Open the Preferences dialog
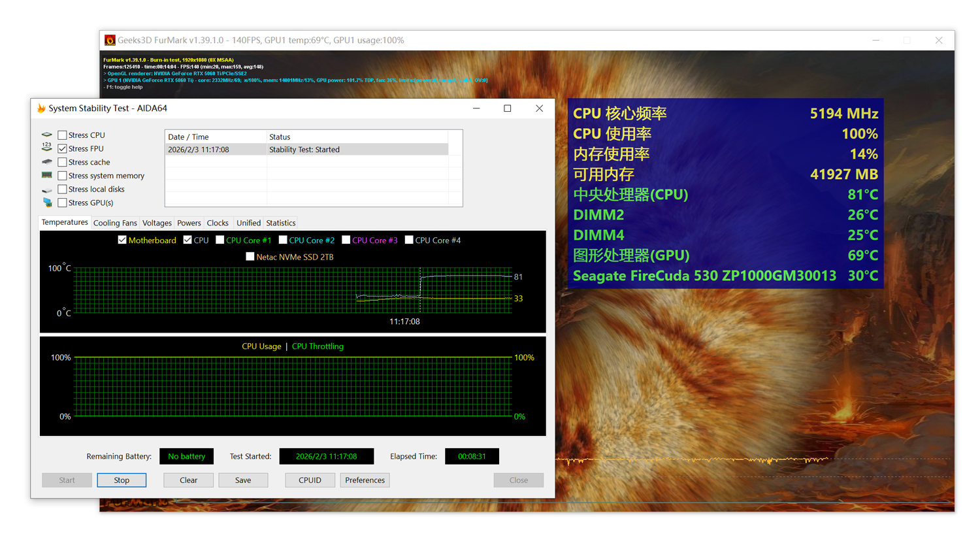The height and width of the screenshot is (560, 980). (x=365, y=480)
